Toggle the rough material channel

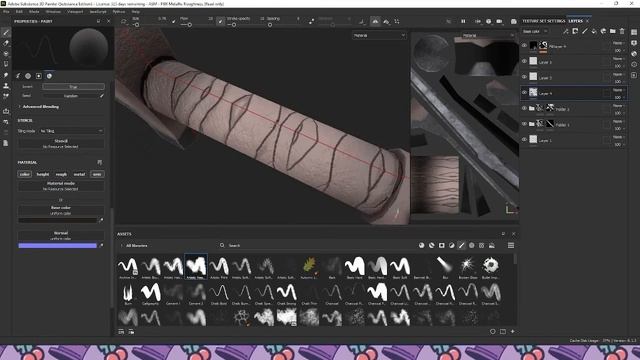(x=61, y=174)
